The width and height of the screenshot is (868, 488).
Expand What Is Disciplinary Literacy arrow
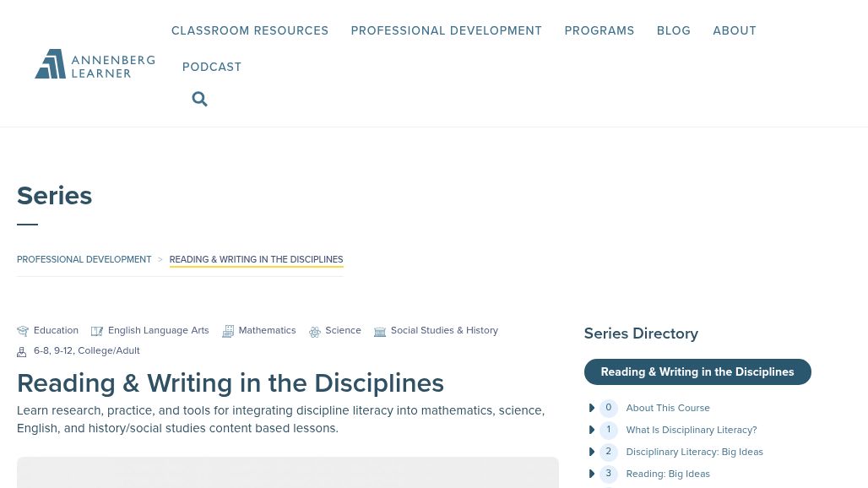click(x=591, y=431)
